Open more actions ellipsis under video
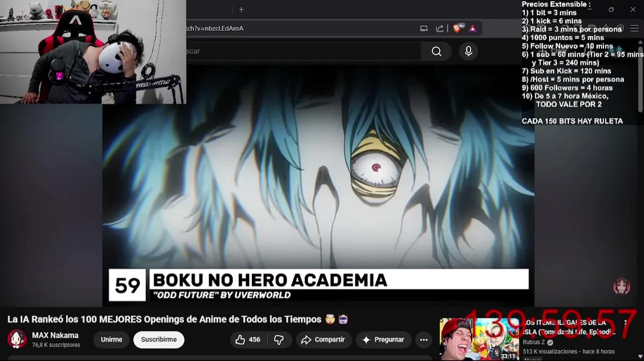The image size is (644, 361). pos(424,339)
